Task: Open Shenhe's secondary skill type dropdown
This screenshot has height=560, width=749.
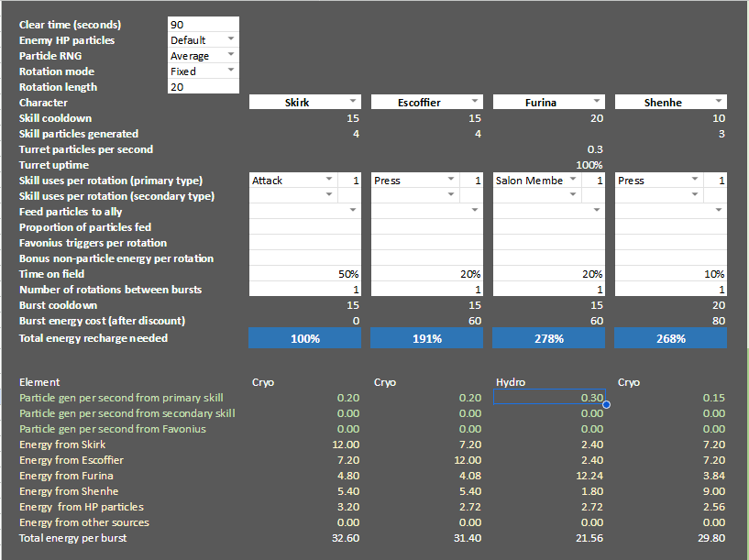Action: (x=695, y=195)
